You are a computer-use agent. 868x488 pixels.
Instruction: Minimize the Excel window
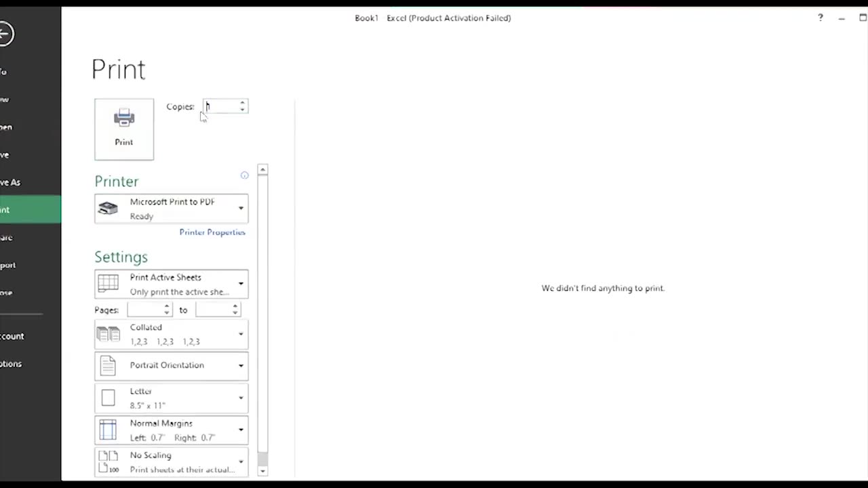click(x=842, y=18)
